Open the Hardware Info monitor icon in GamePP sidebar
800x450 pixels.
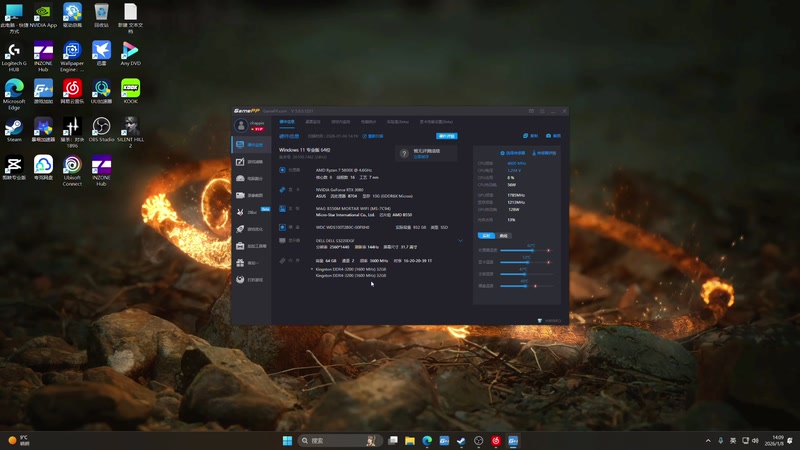(x=240, y=145)
